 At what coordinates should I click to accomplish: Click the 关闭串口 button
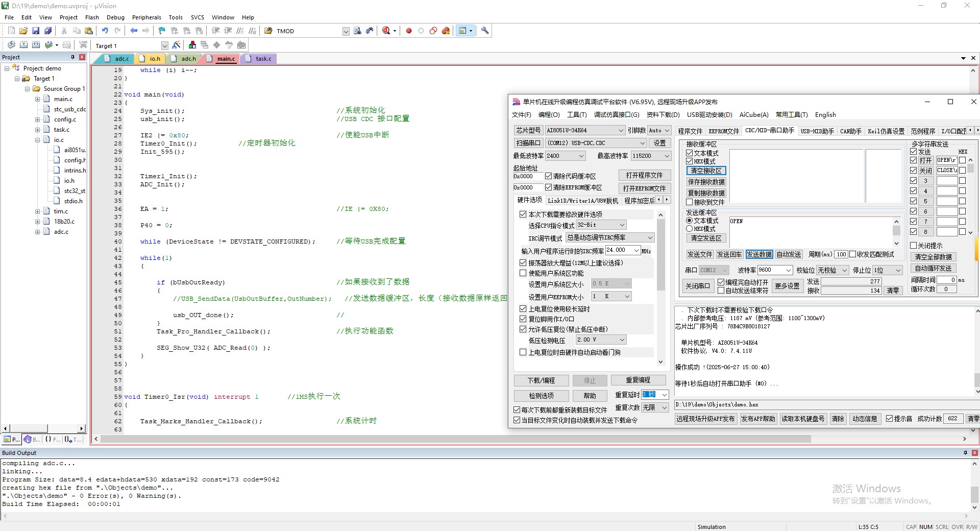[x=697, y=286]
